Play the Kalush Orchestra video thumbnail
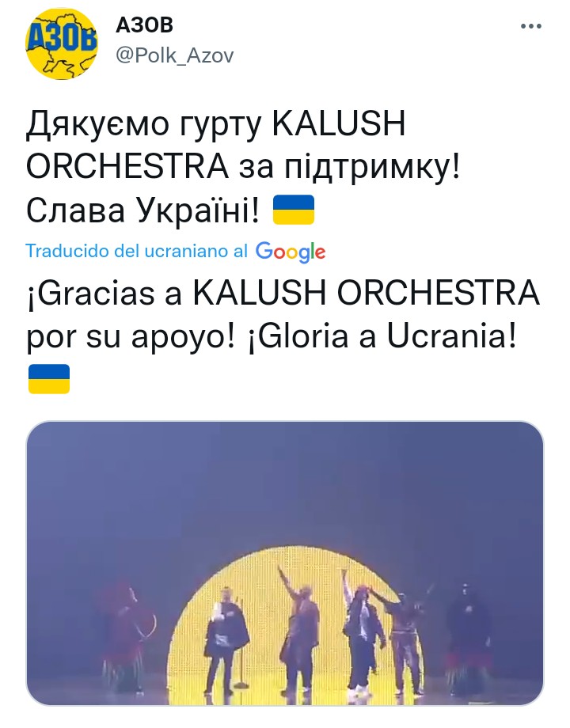The image size is (570, 728). (285, 563)
